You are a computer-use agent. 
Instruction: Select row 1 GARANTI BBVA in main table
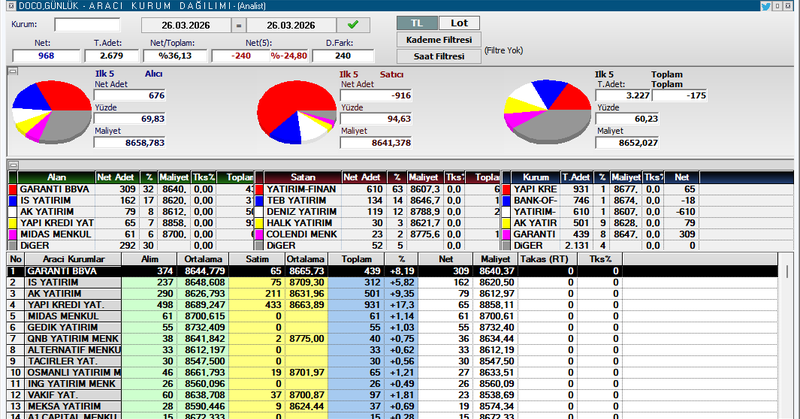(x=392, y=271)
